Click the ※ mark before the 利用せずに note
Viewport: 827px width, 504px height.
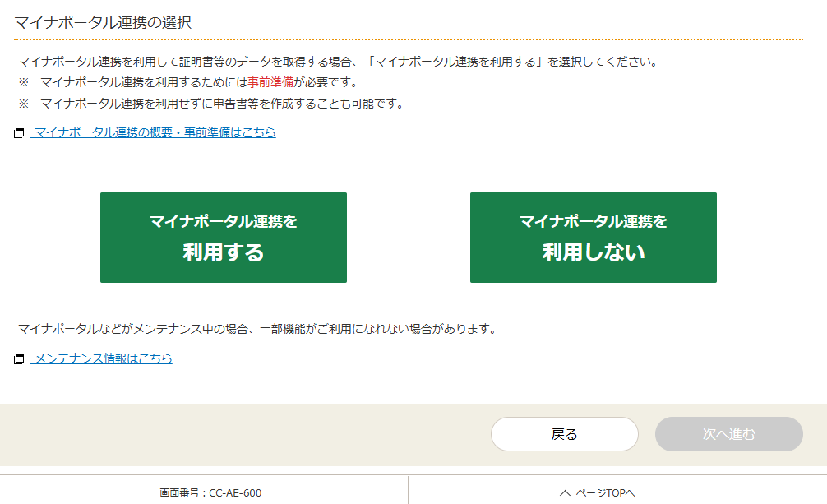click(x=23, y=104)
